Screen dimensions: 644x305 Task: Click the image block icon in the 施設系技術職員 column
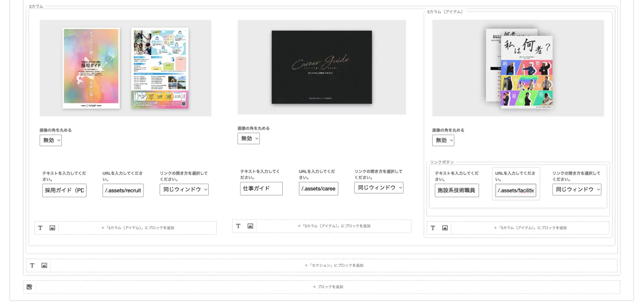click(x=445, y=228)
